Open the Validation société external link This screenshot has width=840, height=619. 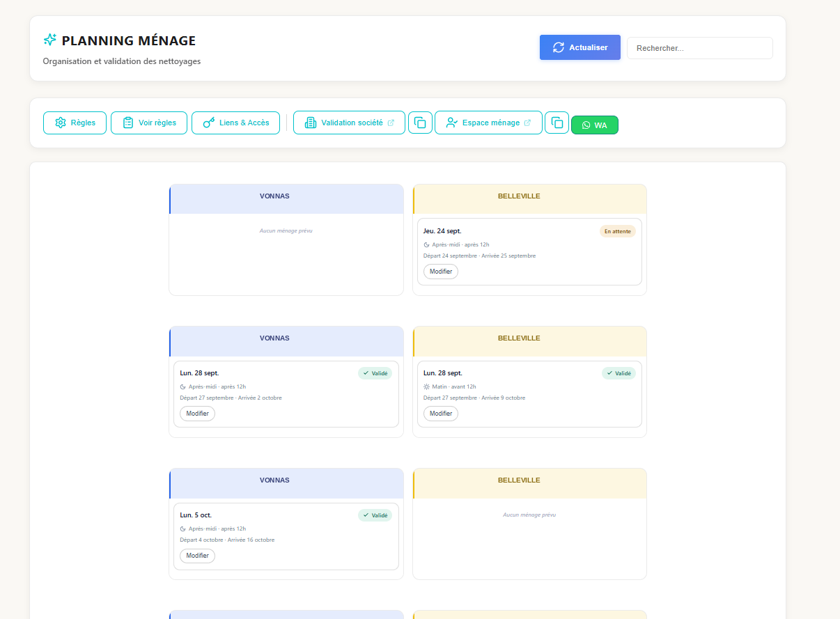pyautogui.click(x=349, y=123)
